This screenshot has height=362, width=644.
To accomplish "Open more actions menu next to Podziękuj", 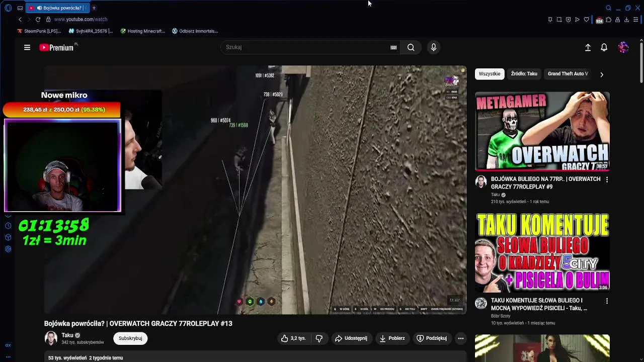I will coord(460,338).
